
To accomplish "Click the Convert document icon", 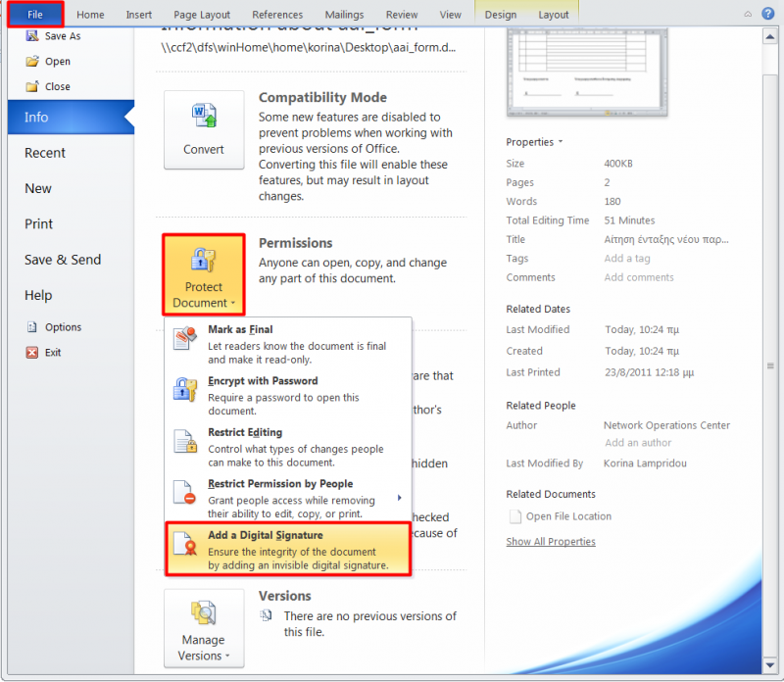I will pos(204,115).
